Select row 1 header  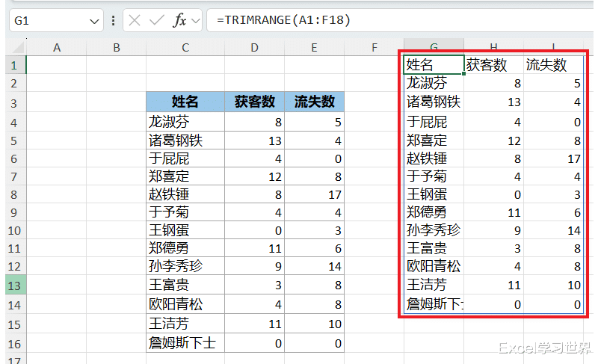pyautogui.click(x=14, y=65)
